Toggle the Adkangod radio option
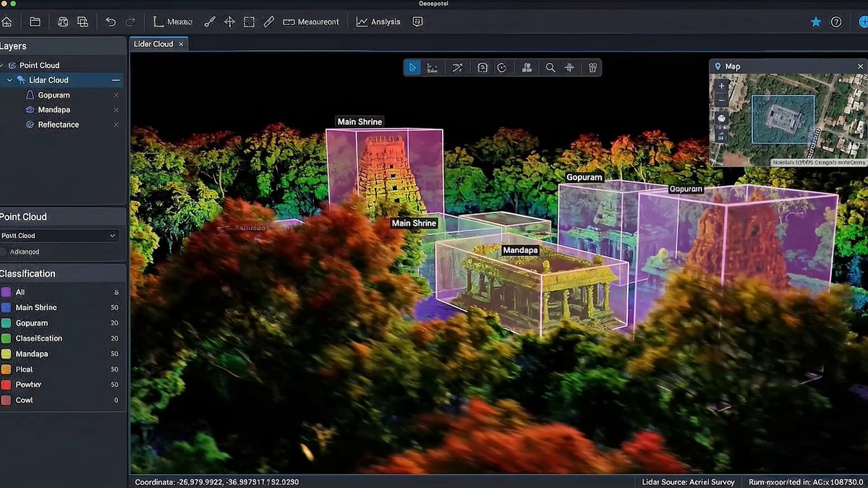 (x=4, y=252)
